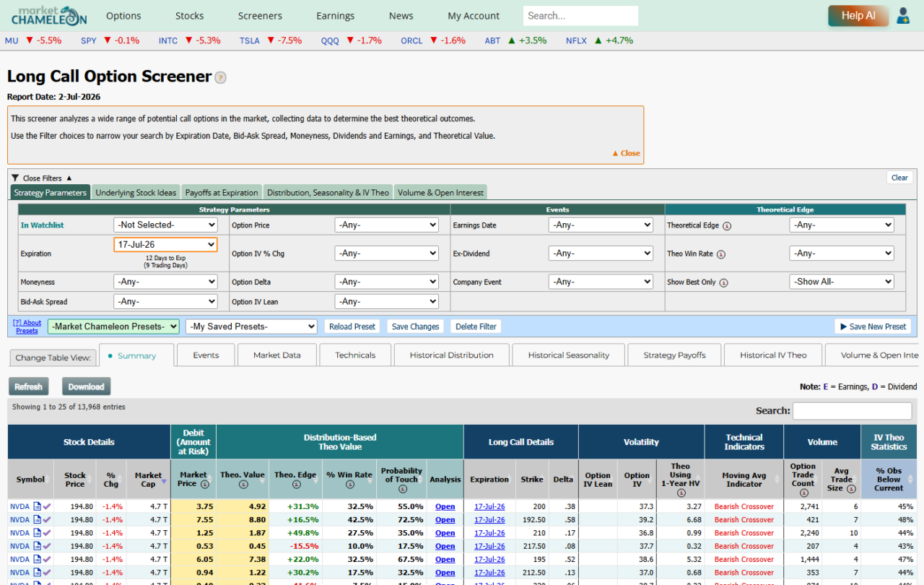
Task: Click the purple checkmark icon in NVDA 210 strike row
Action: click(47, 533)
